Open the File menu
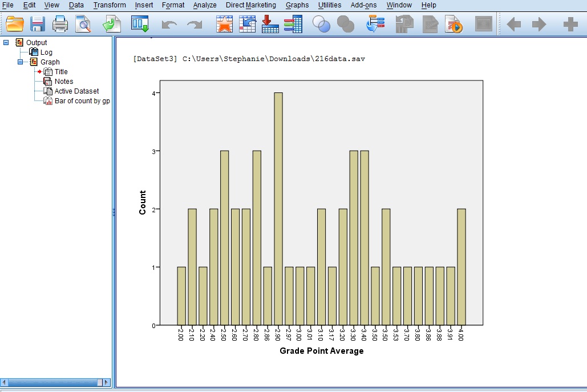The image size is (587, 392). pyautogui.click(x=8, y=5)
